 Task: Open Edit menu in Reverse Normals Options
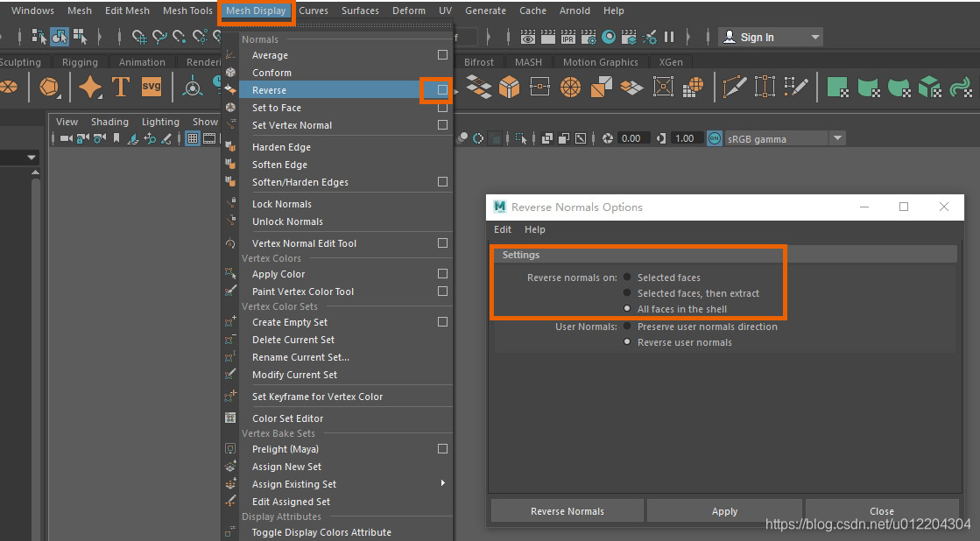click(503, 229)
